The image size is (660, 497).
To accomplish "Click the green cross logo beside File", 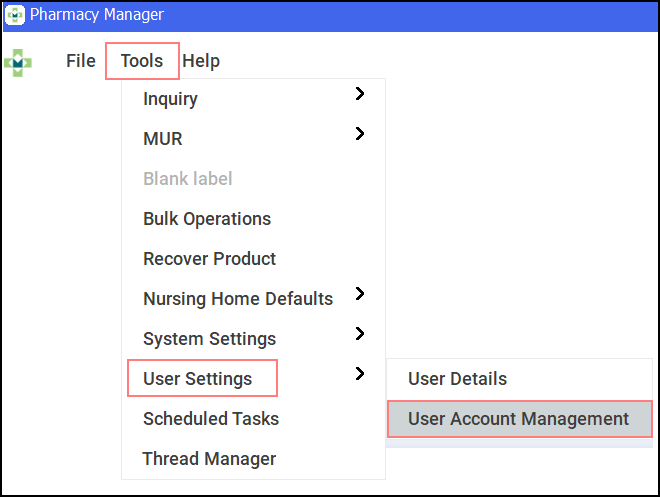I will 18,61.
